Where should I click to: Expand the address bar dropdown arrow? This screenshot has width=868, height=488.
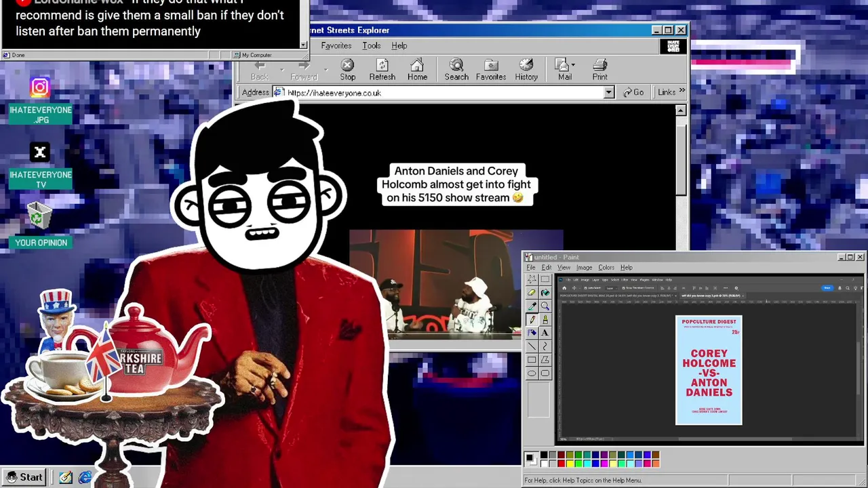click(609, 93)
